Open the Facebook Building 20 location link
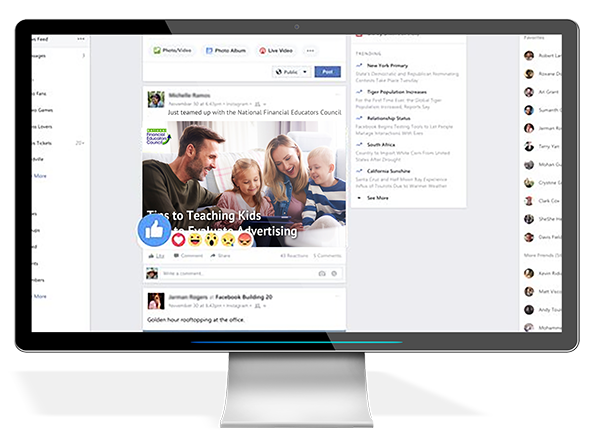Screen dimensions: 600x446 pos(244,297)
